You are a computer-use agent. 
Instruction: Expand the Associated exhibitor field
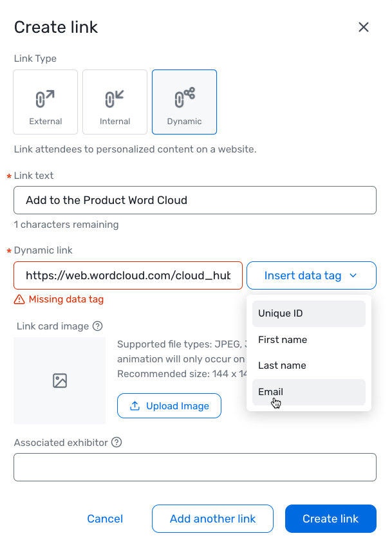[194, 467]
